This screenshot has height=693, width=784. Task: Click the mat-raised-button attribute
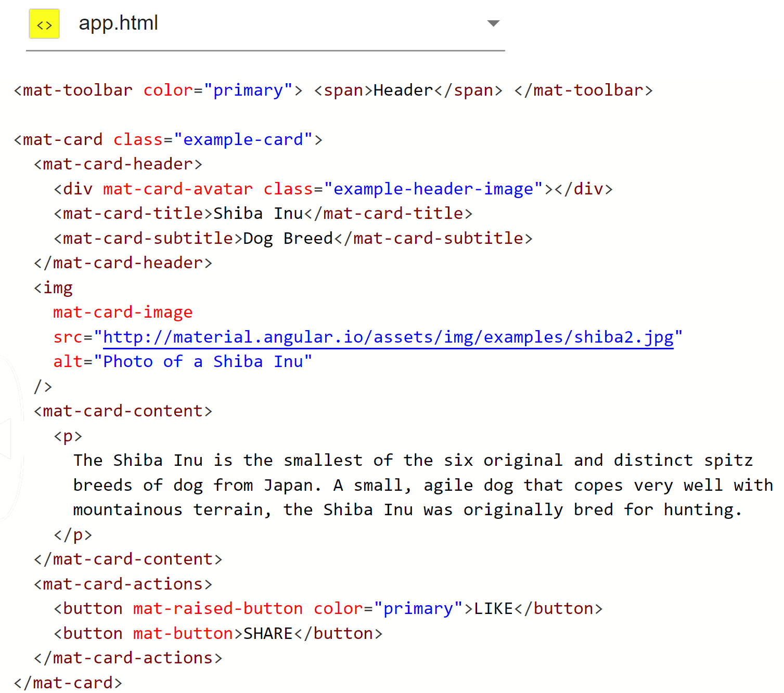click(x=218, y=609)
